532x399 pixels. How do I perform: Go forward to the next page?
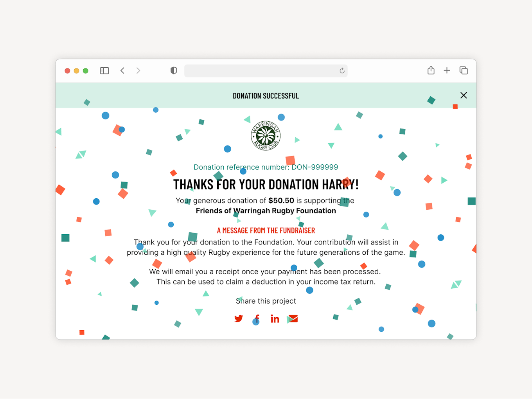pos(138,70)
